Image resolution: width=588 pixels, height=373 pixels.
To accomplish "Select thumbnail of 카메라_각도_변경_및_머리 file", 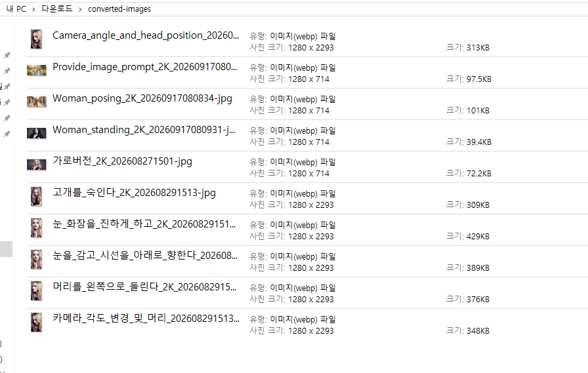I will tap(36, 322).
